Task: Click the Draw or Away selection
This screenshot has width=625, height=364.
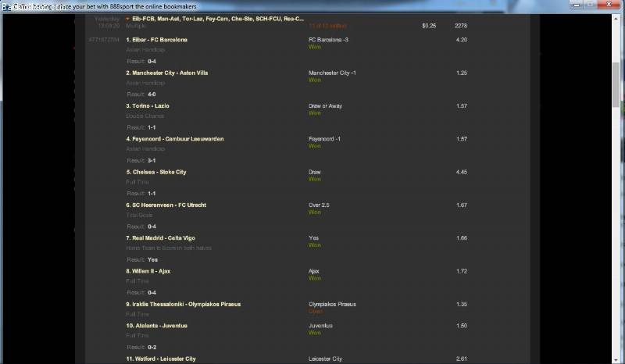Action: click(x=325, y=106)
